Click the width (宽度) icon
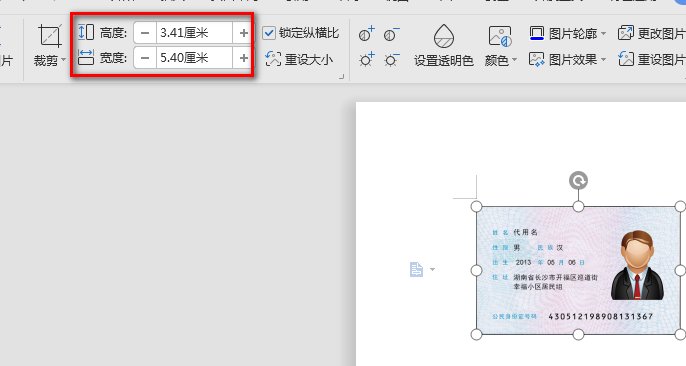Image resolution: width=686 pixels, height=366 pixels. (86, 57)
